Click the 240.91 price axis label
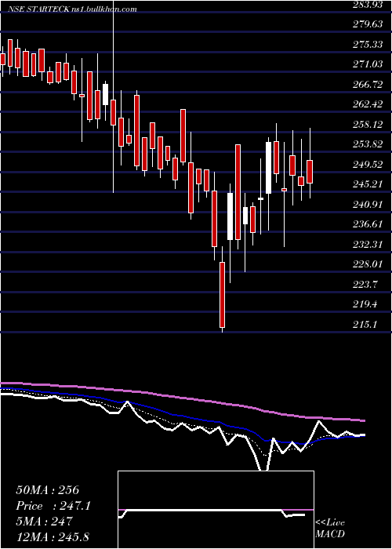Screen dimensions: 392x549 pos(369,204)
